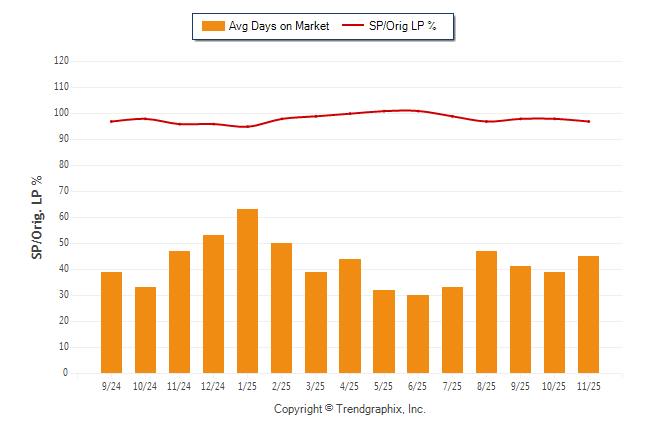646x434 pixels.
Task: Select the 4/25 bar
Action: click(349, 316)
